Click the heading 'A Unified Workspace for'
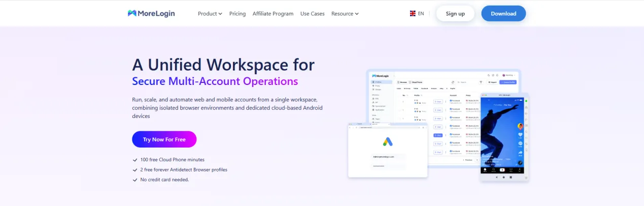644x206 pixels. pos(223,65)
